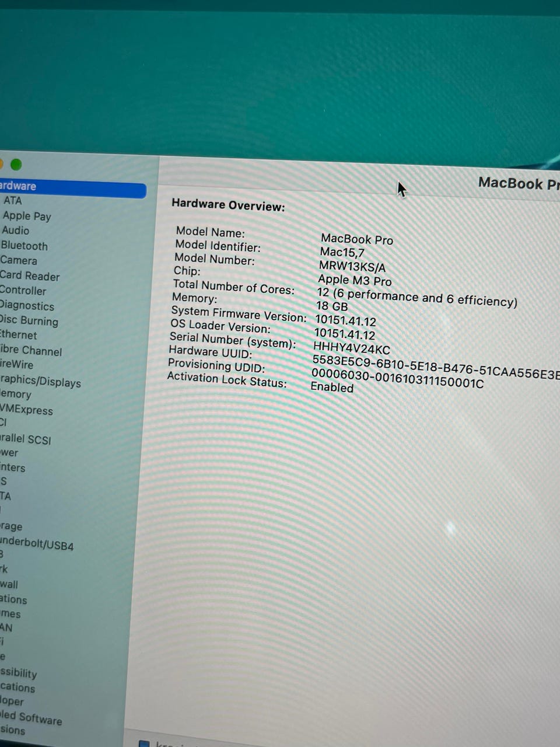Open the Storage sidebar entry
560x747 pixels.
tap(11, 526)
